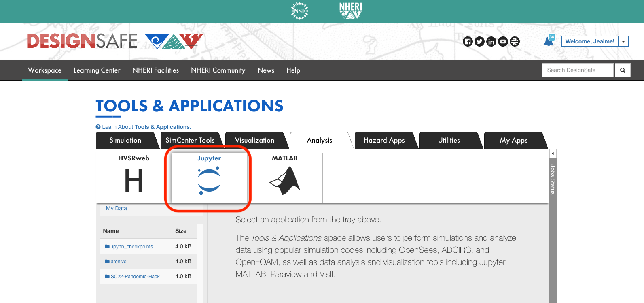The width and height of the screenshot is (644, 303).
Task: Open the user account dropdown arrow
Action: (623, 41)
